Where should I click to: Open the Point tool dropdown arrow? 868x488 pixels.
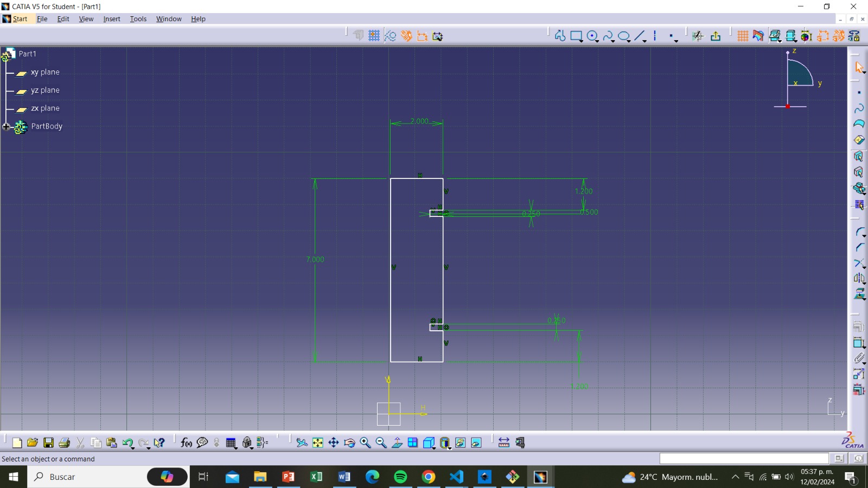676,41
